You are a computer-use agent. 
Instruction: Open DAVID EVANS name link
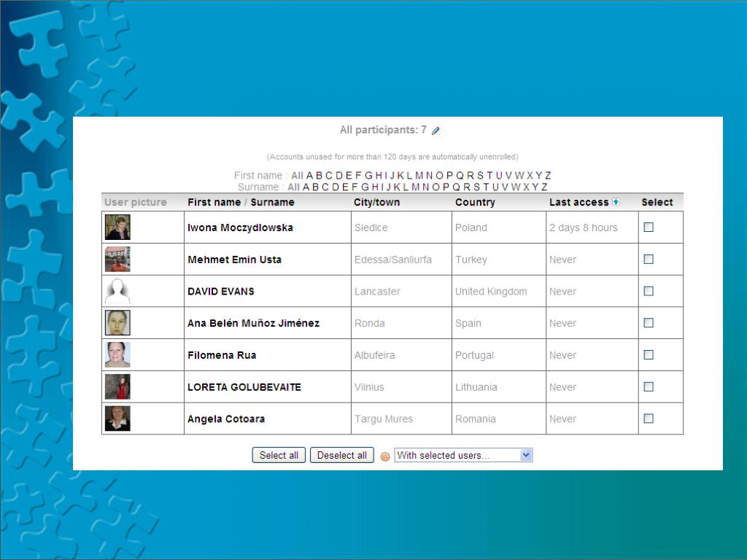221,292
